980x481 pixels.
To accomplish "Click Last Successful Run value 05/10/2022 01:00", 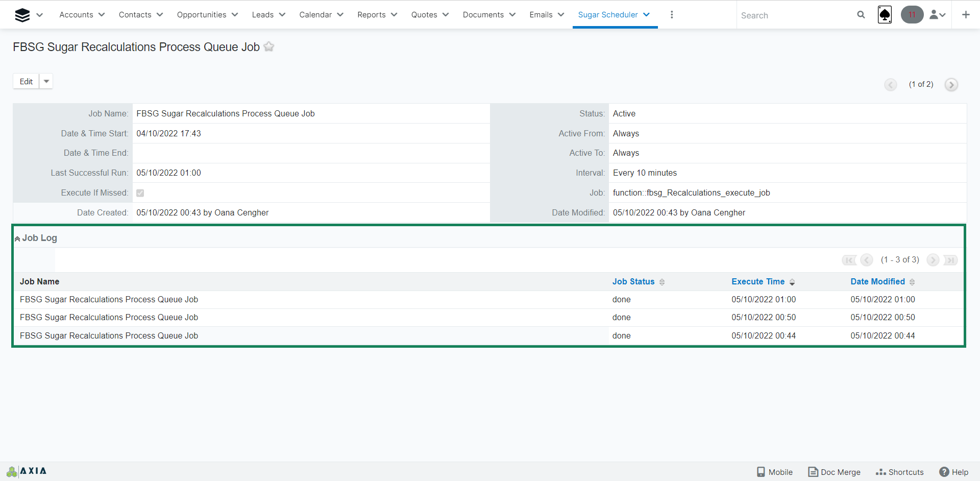I will click(168, 173).
